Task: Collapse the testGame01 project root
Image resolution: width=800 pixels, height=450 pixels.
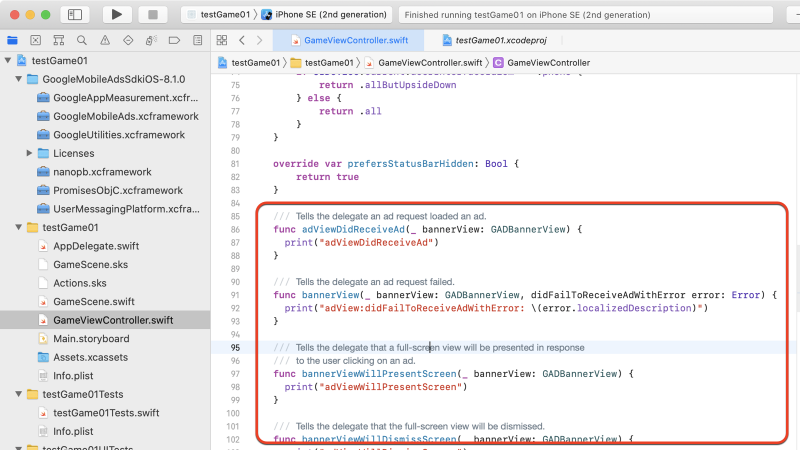Action: click(8, 60)
